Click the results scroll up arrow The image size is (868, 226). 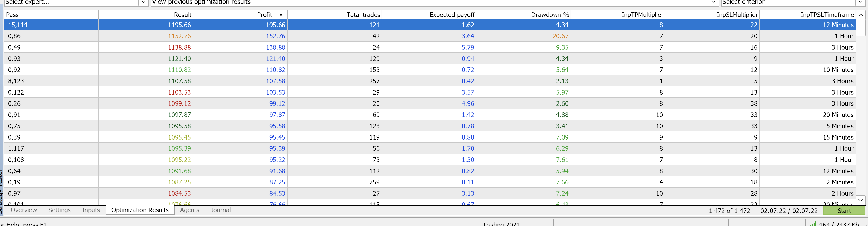(x=861, y=15)
